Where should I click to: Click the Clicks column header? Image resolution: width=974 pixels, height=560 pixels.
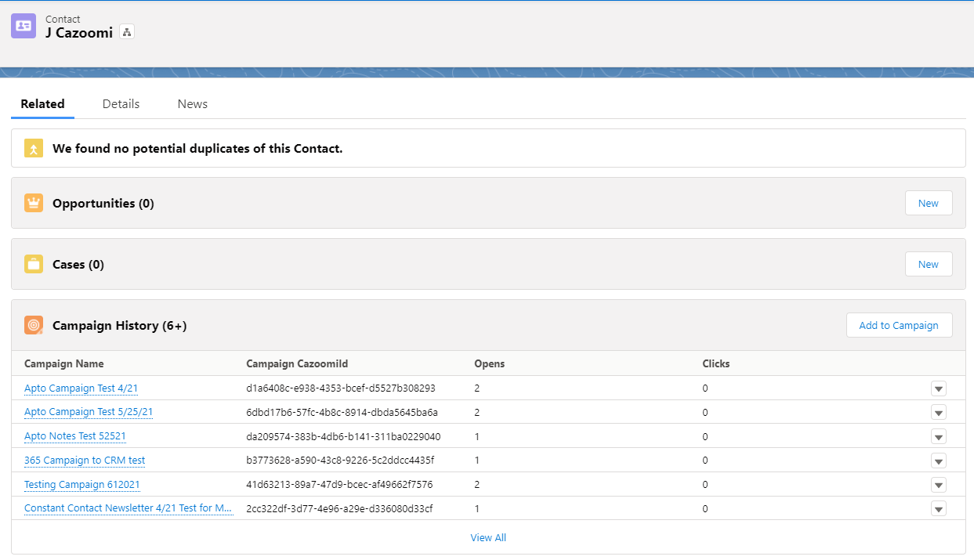[x=716, y=363]
